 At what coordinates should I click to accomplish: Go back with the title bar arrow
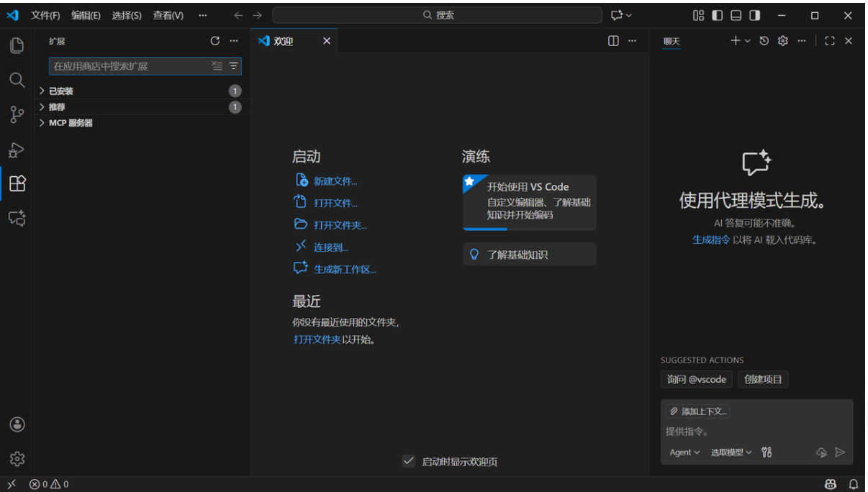point(238,15)
